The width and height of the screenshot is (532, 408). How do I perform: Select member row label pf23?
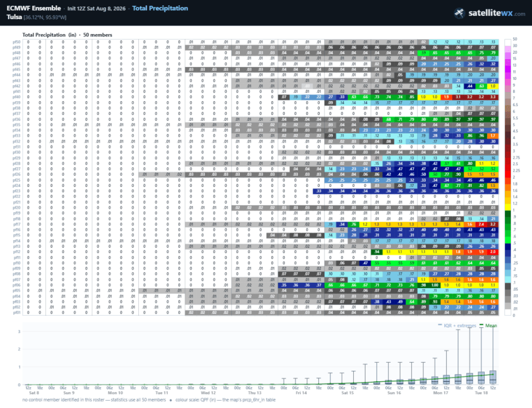pos(16,191)
